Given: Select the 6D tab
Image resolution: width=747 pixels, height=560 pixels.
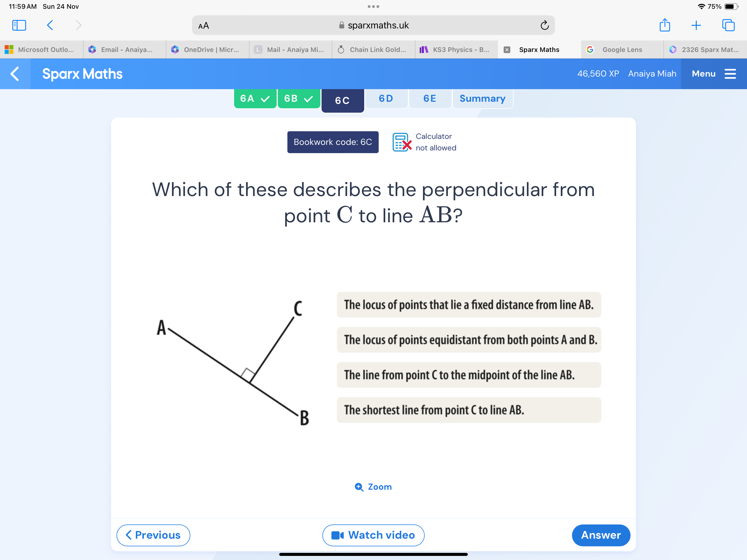Looking at the screenshot, I should (386, 98).
